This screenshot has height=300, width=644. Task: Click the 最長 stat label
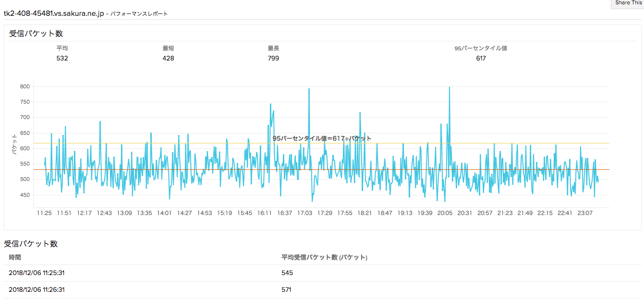(x=274, y=48)
